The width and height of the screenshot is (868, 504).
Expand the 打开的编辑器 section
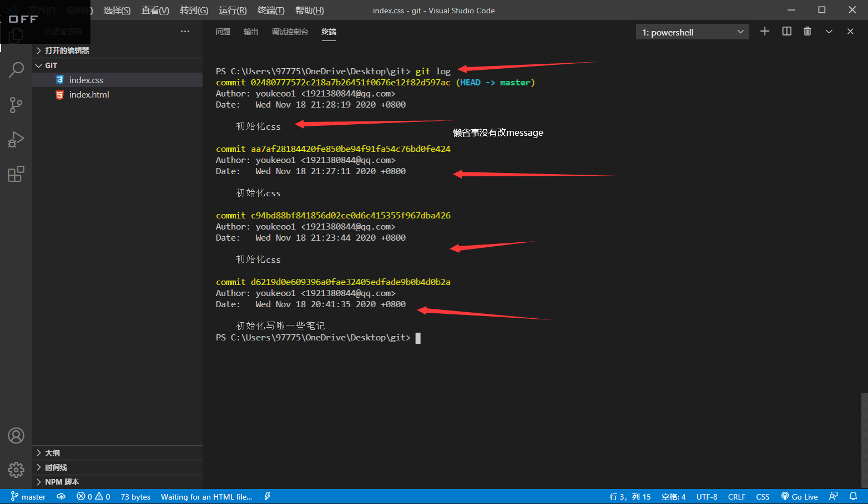click(x=117, y=50)
